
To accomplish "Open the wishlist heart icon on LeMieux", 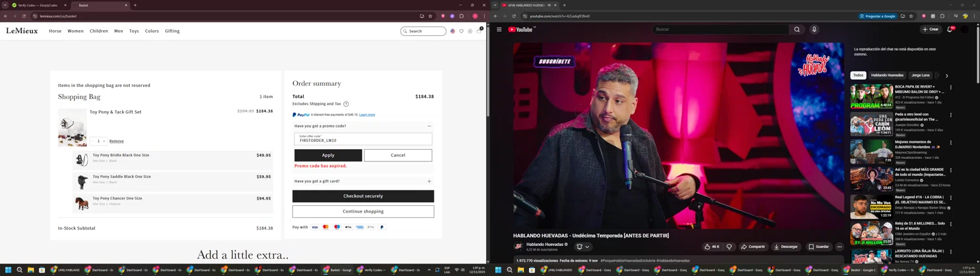I will click(x=461, y=31).
